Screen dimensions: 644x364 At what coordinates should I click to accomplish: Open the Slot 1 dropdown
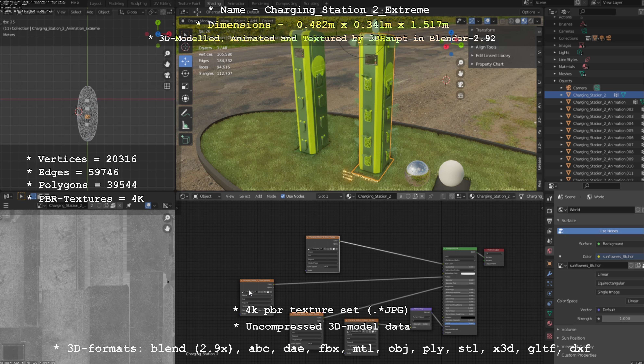pyautogui.click(x=329, y=196)
